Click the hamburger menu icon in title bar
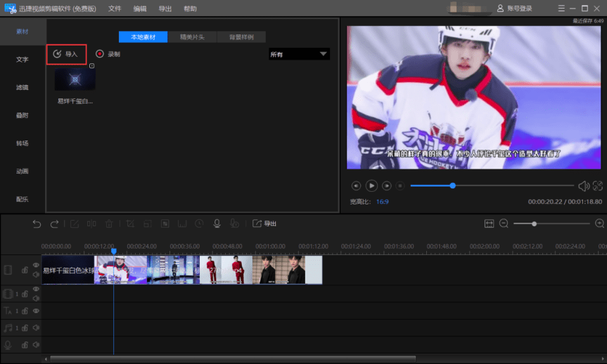This screenshot has width=607, height=364. 561,8
